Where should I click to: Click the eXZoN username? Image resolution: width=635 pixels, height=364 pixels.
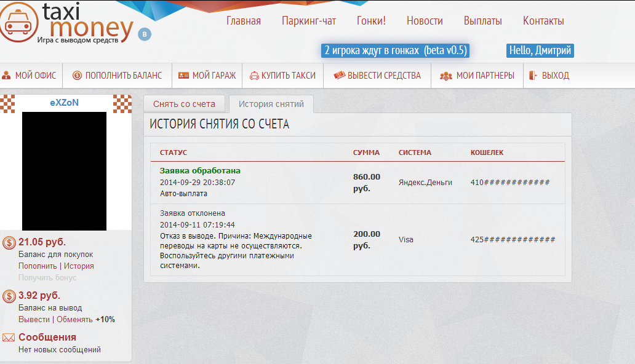pyautogui.click(x=65, y=103)
